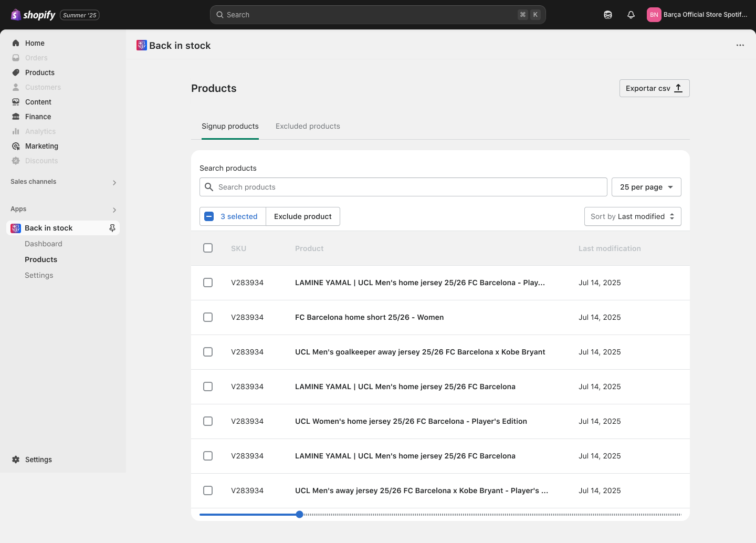This screenshot has height=543, width=756.
Task: Click the magnifier icon in Search products field
Action: pos(209,187)
